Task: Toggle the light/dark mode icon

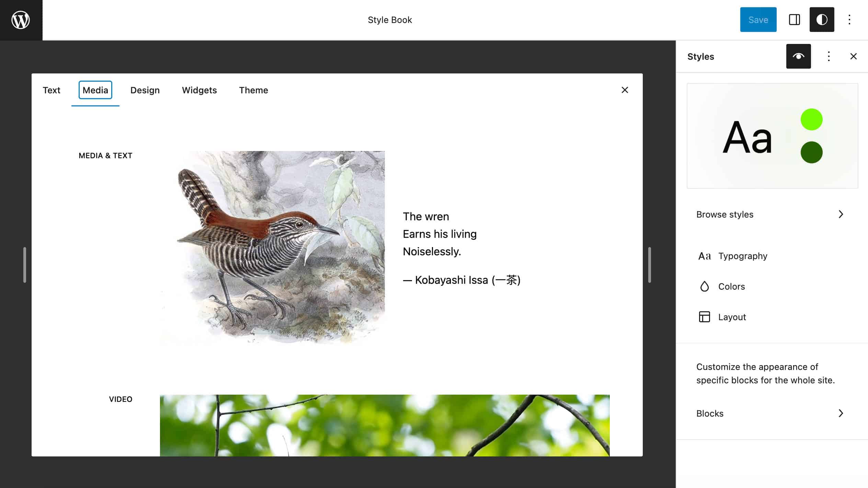Action: pyautogui.click(x=822, y=20)
